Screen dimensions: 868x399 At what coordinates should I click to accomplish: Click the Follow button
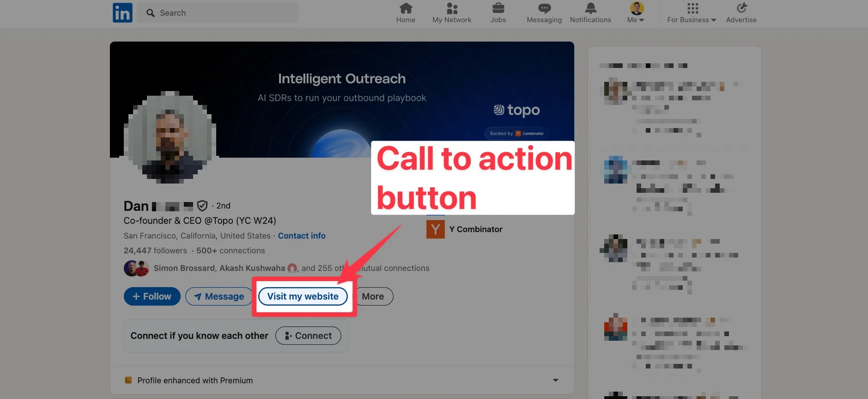(152, 296)
